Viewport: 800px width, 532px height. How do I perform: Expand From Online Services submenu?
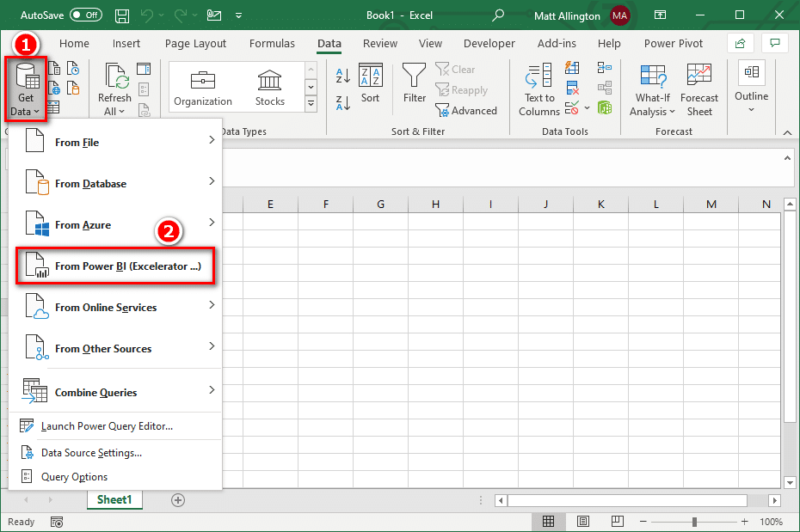tap(116, 307)
